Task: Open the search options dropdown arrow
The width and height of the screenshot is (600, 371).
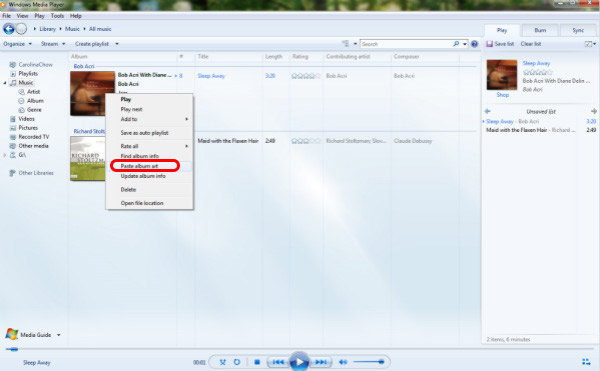Action: [x=465, y=44]
